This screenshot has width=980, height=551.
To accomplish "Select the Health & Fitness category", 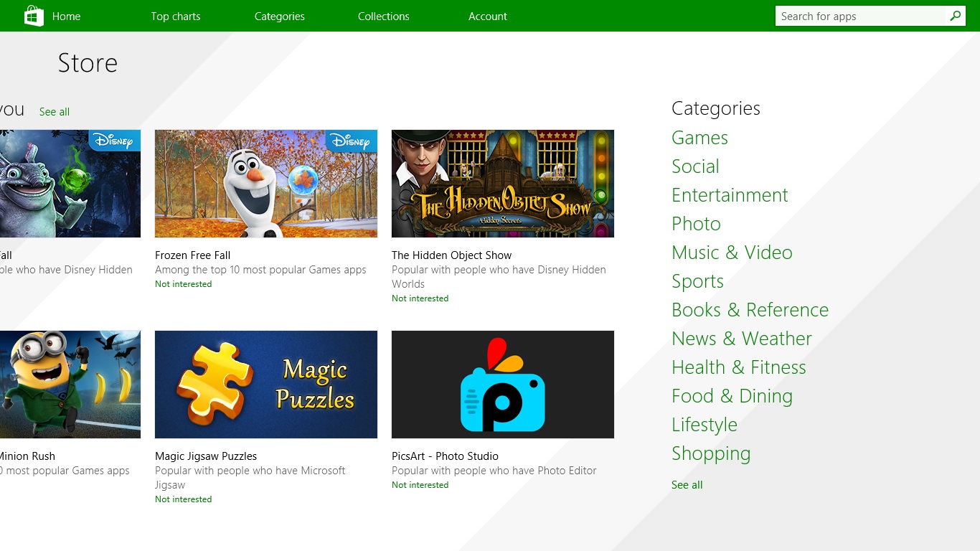I will 739,367.
